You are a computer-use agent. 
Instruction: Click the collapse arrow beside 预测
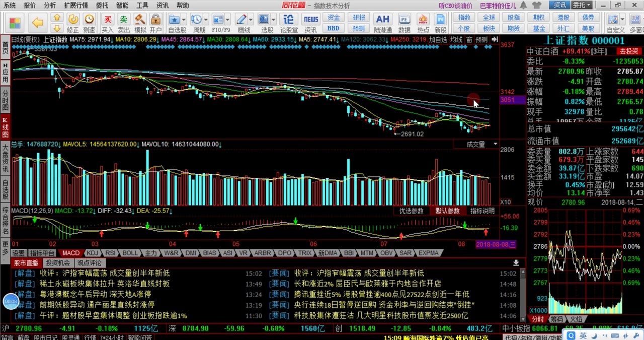click(x=495, y=39)
